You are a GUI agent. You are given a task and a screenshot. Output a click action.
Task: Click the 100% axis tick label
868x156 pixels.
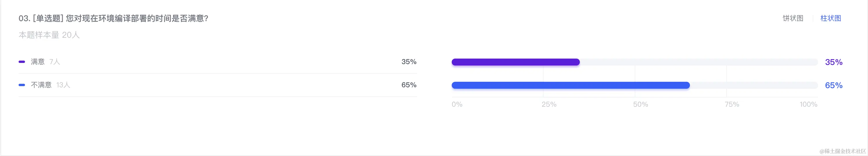pos(808,105)
